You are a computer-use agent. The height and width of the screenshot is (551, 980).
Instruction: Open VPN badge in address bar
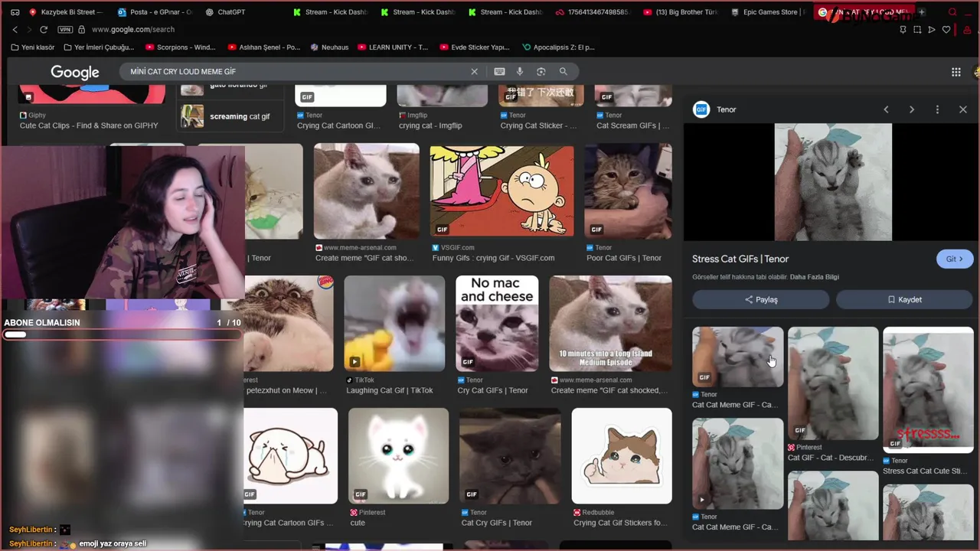pyautogui.click(x=64, y=29)
